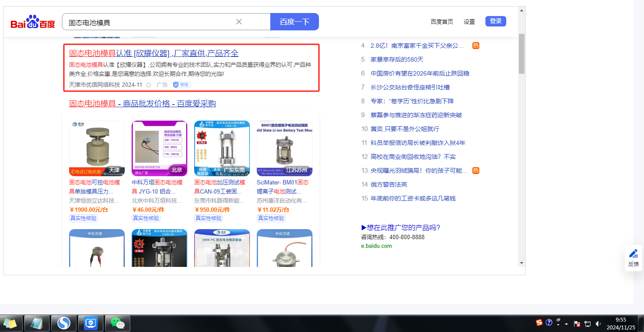Open the CAN-02 product thumbnail
The height and width of the screenshot is (332, 644).
point(159,248)
